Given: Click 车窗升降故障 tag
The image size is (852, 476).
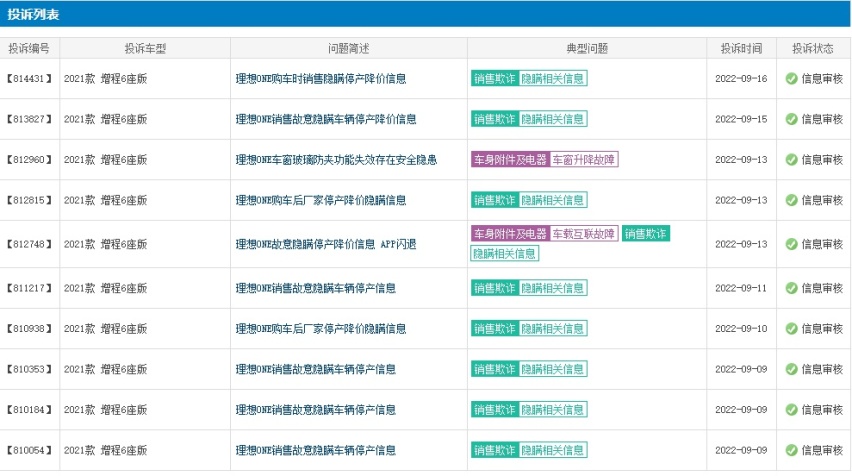Looking at the screenshot, I should (x=584, y=160).
